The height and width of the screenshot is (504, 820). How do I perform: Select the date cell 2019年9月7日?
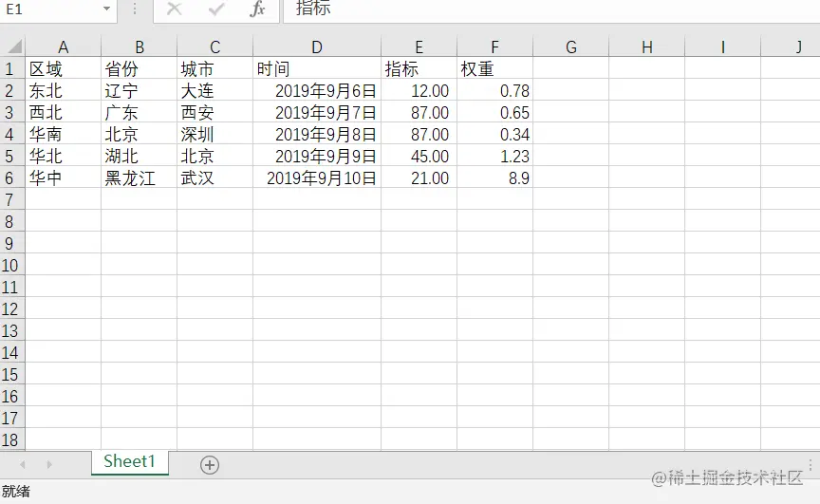click(x=317, y=112)
